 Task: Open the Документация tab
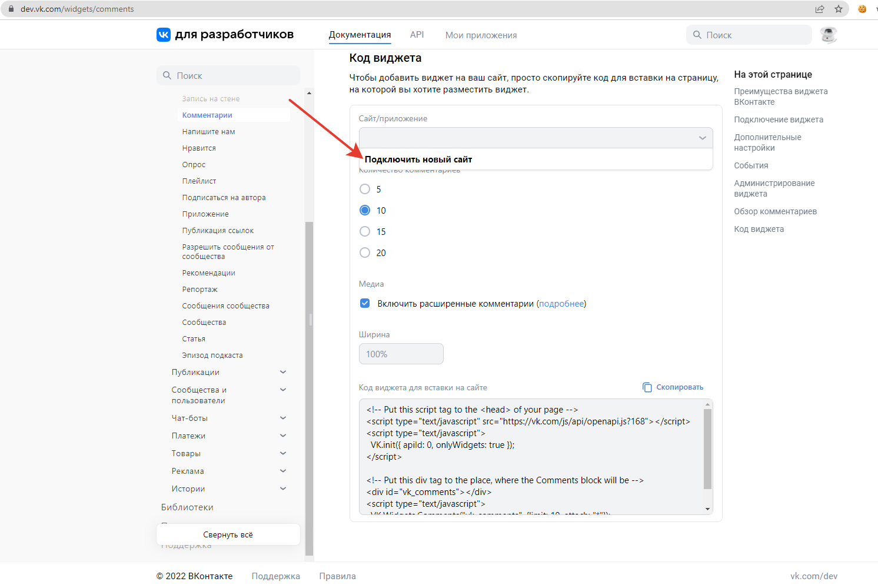[360, 35]
